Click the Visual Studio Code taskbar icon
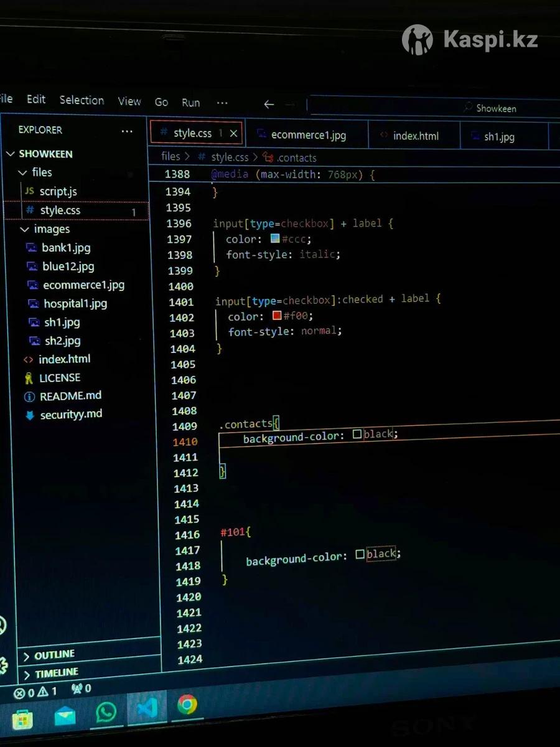Image resolution: width=560 pixels, height=747 pixels. (x=147, y=708)
